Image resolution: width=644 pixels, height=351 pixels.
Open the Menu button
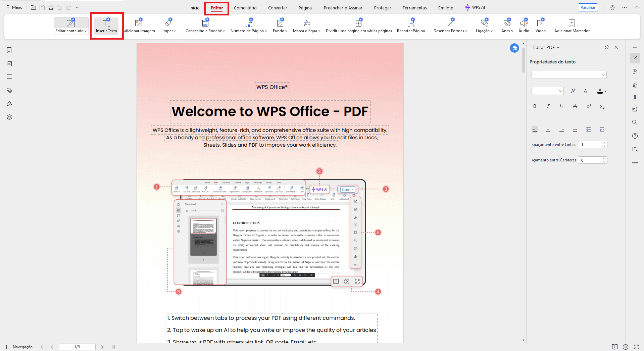14,7
